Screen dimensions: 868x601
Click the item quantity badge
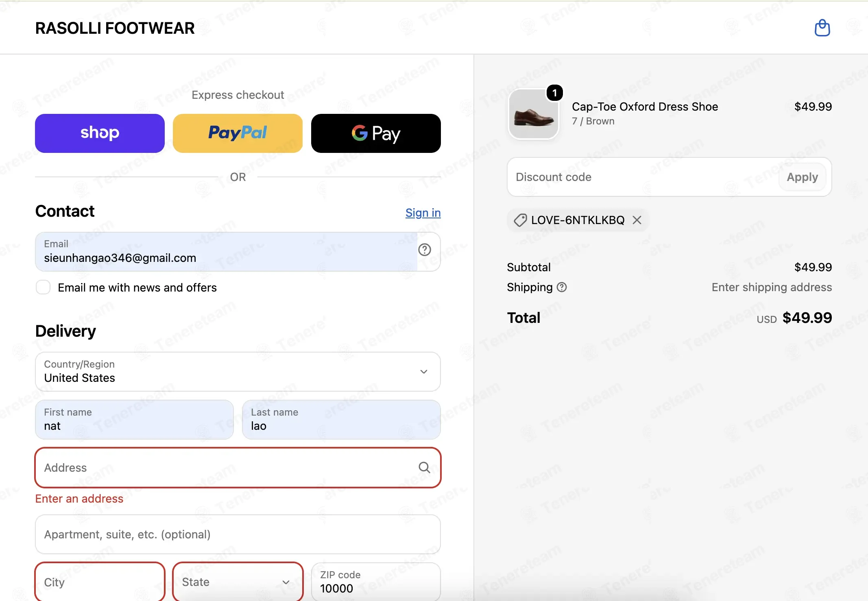554,93
